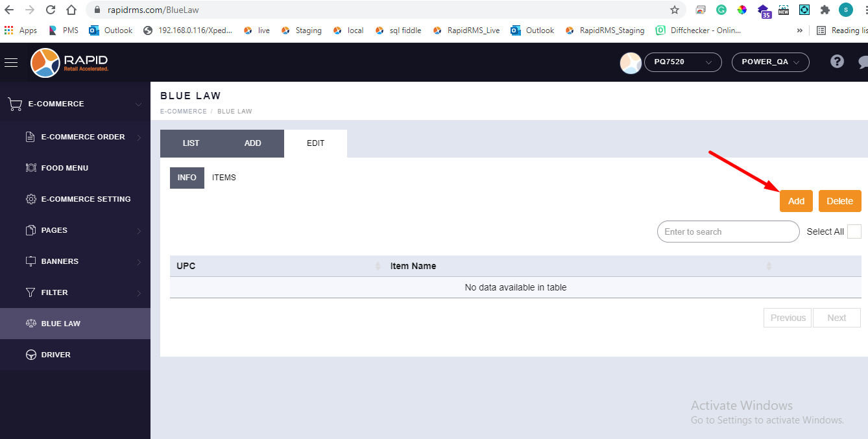868x439 pixels.
Task: Click the orange Add button
Action: tap(796, 201)
